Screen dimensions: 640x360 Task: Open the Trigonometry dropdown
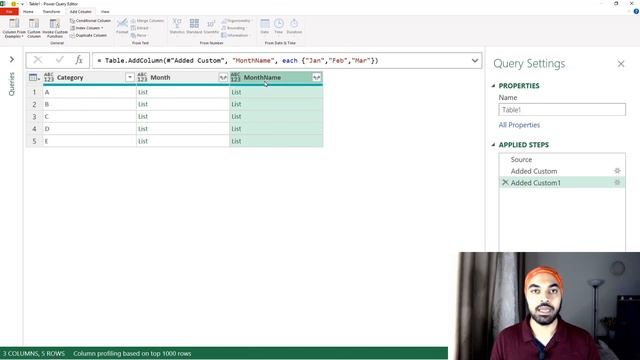point(236,20)
